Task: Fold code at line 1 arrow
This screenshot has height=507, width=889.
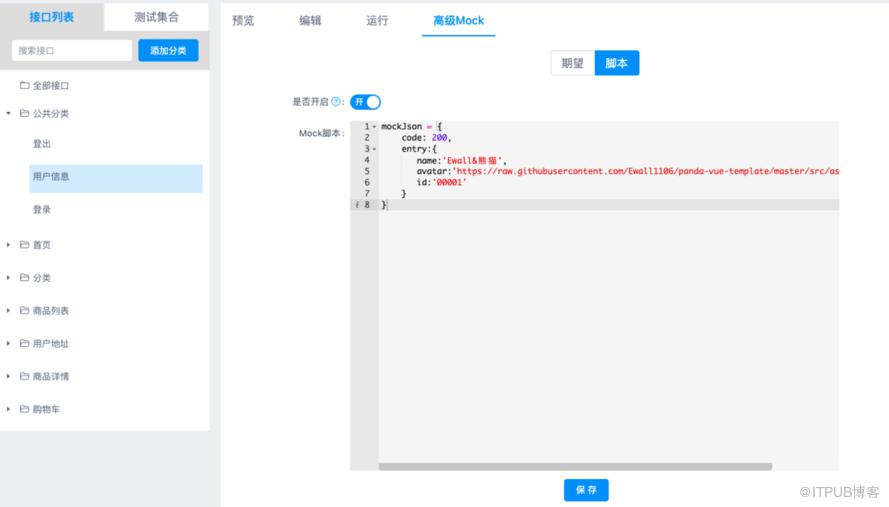Action: click(x=374, y=126)
